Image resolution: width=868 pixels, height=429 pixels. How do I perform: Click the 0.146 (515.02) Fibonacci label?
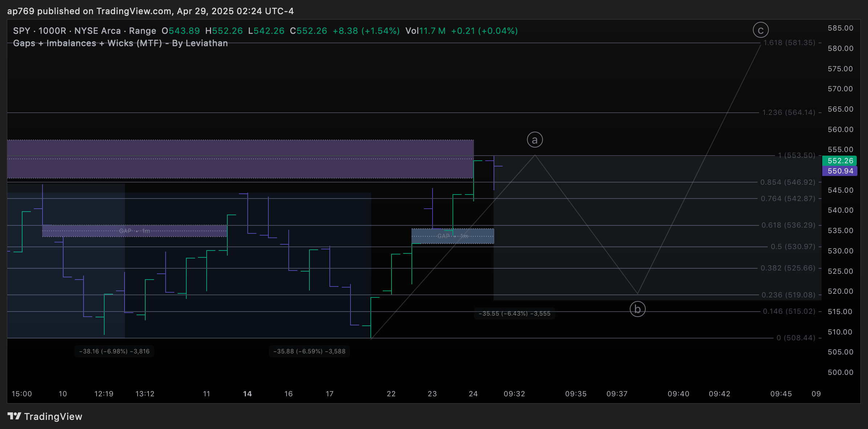[x=789, y=311]
